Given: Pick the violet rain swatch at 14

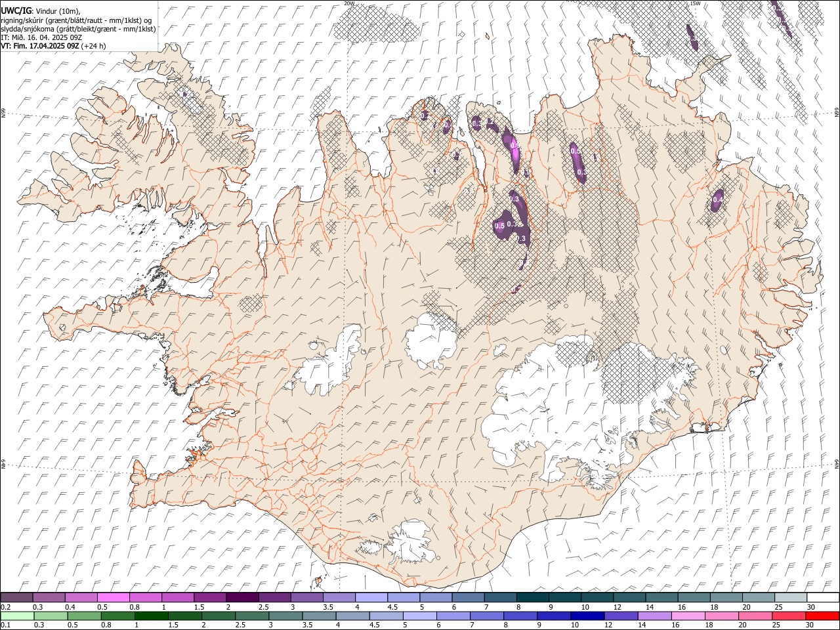Looking at the screenshot, I should coord(654,616).
